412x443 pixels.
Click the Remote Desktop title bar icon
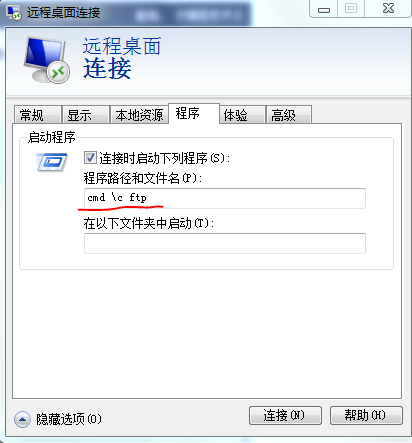click(x=14, y=13)
